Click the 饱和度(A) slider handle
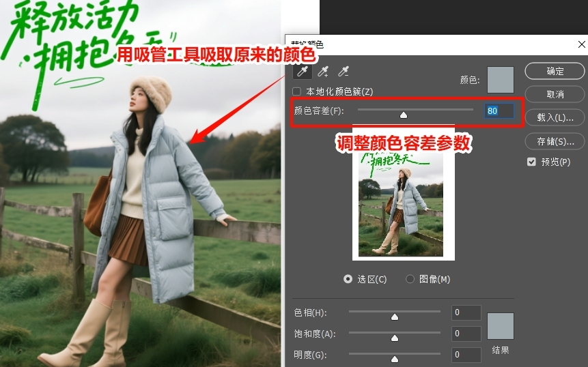 coord(395,338)
